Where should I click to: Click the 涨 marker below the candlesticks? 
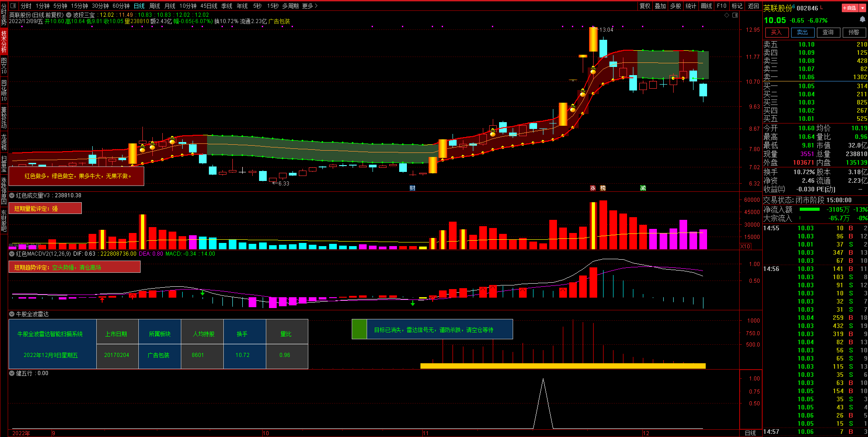click(x=593, y=188)
